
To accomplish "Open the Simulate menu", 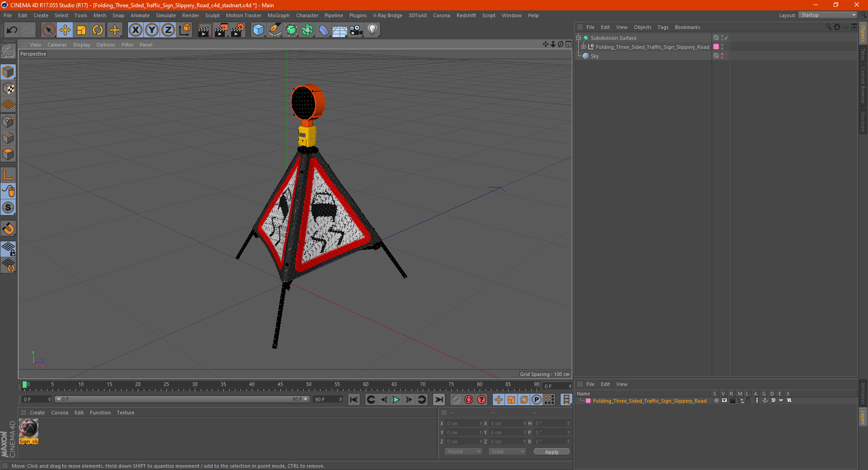I will click(165, 15).
